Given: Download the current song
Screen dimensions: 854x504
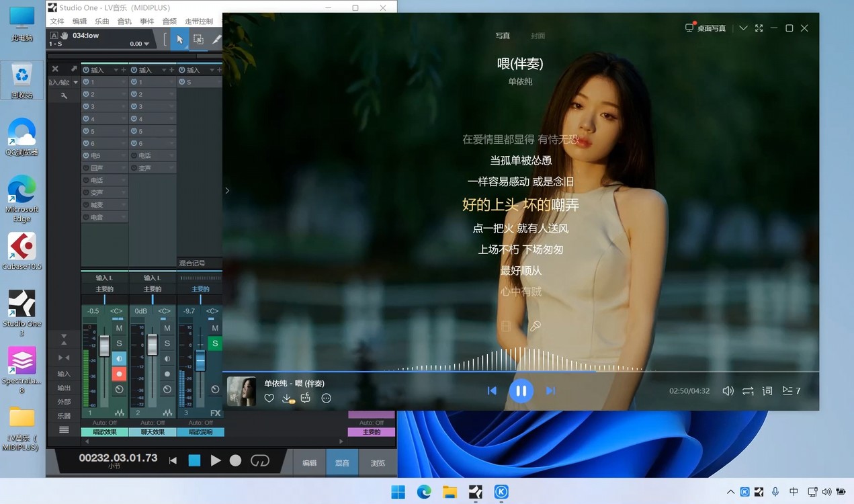Looking at the screenshot, I should click(x=288, y=398).
